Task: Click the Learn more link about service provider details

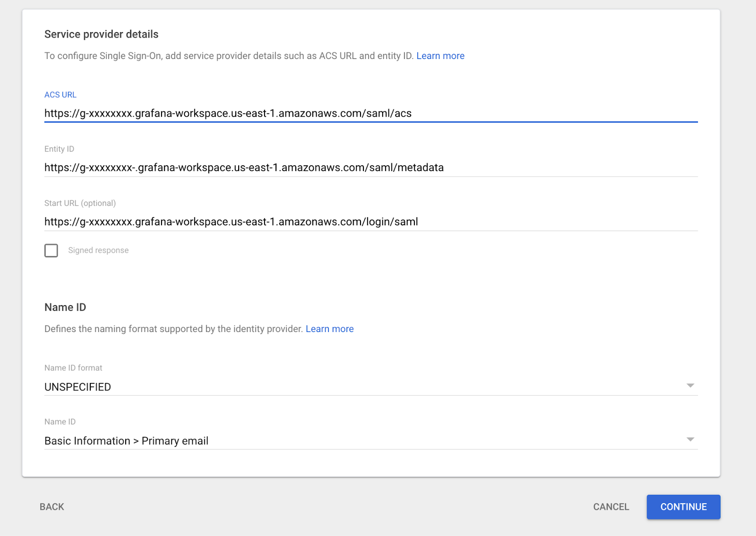Action: click(x=440, y=56)
